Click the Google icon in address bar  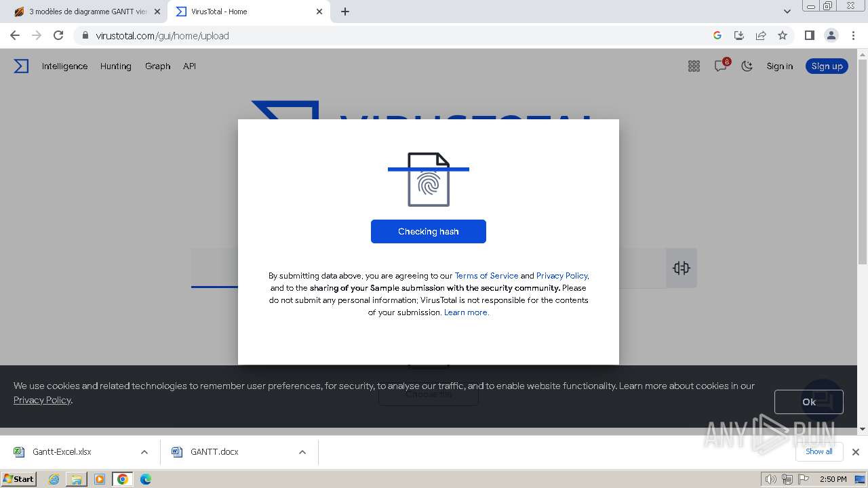point(717,35)
